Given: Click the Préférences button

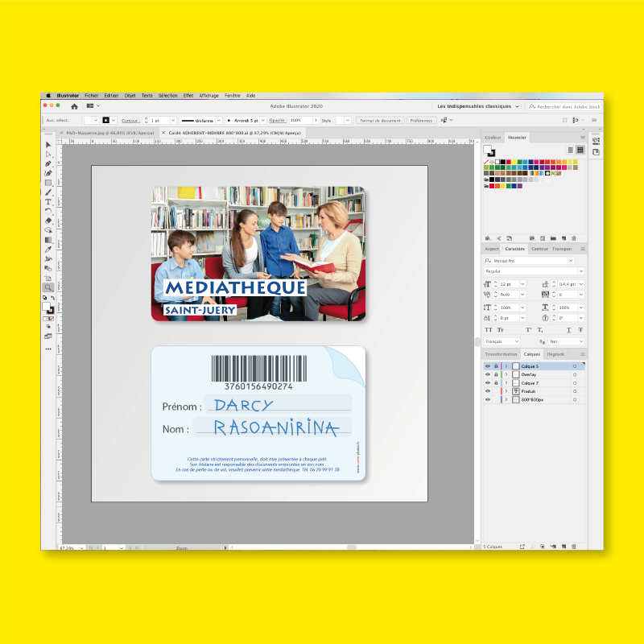Looking at the screenshot, I should (420, 120).
